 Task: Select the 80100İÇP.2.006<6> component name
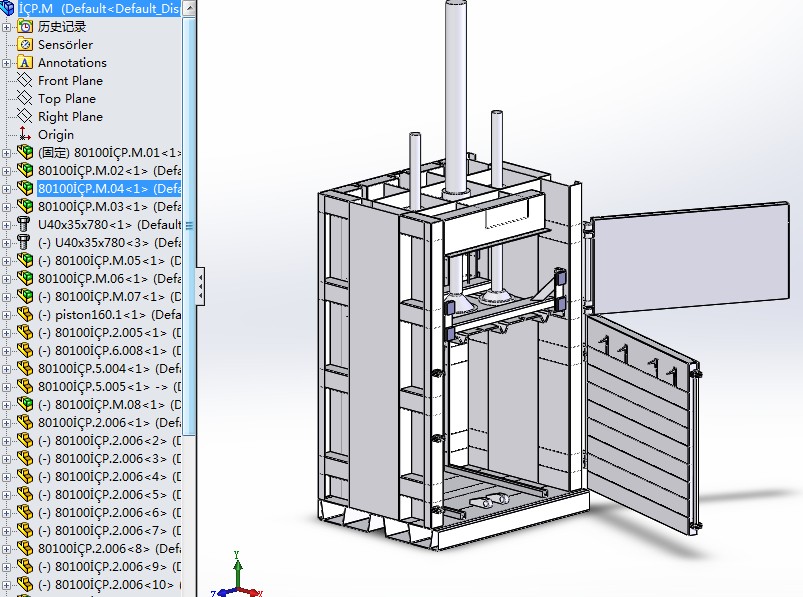[x=109, y=513]
